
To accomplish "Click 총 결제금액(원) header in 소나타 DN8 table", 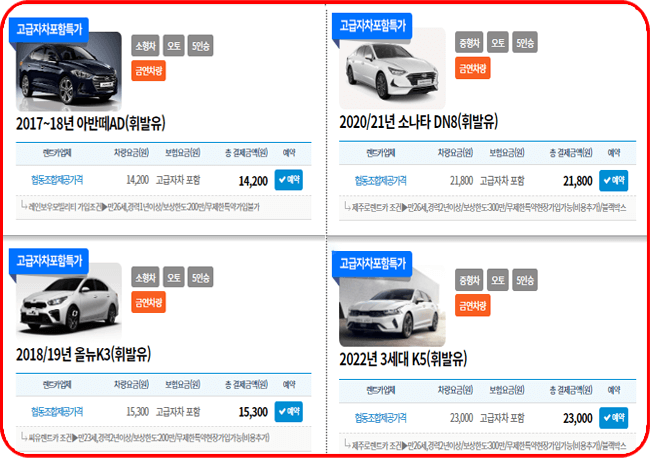I will point(571,153).
